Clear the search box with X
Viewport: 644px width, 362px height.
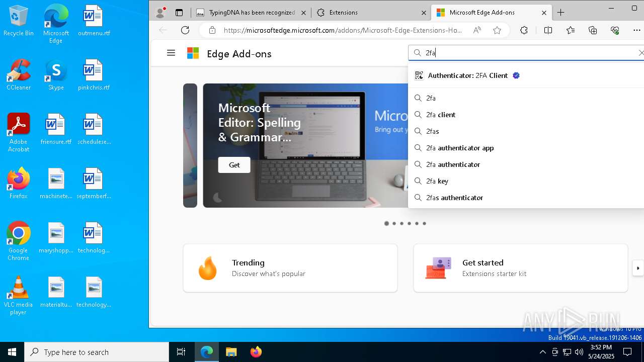tap(640, 53)
